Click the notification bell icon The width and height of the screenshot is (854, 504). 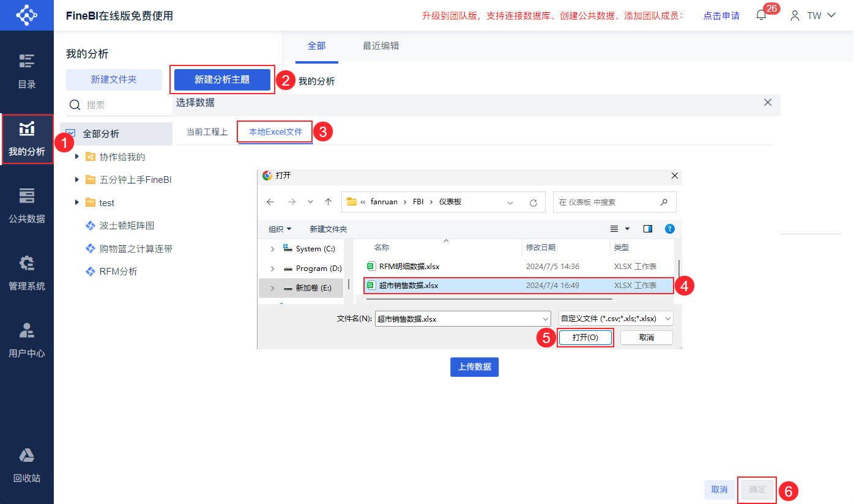761,15
